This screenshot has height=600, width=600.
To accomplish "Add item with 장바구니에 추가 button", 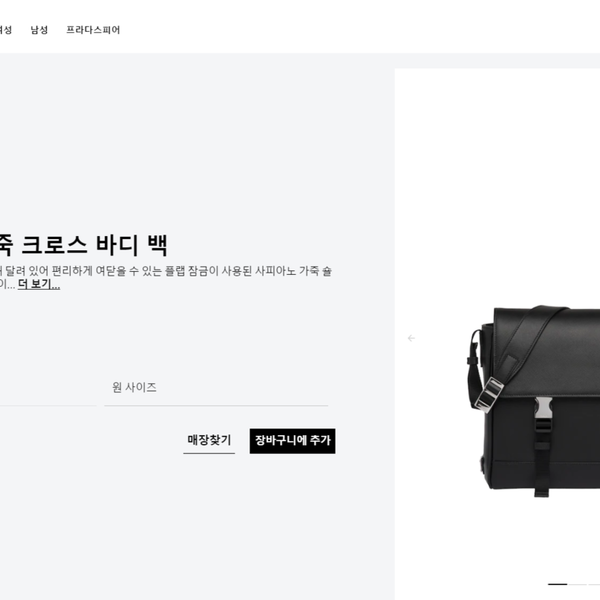I will [293, 441].
